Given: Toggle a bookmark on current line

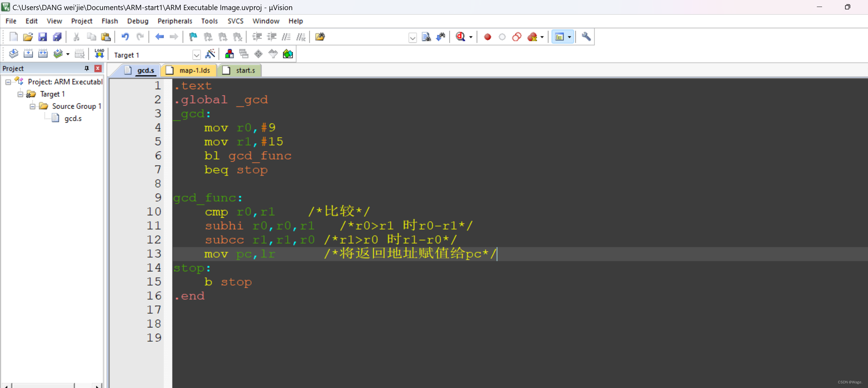Looking at the screenshot, I should click(x=193, y=37).
